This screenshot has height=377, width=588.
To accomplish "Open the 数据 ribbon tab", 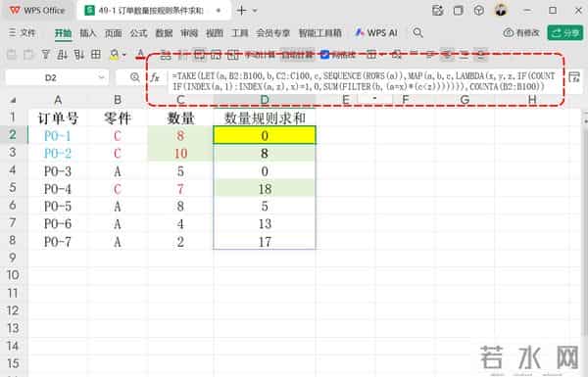I will (164, 33).
